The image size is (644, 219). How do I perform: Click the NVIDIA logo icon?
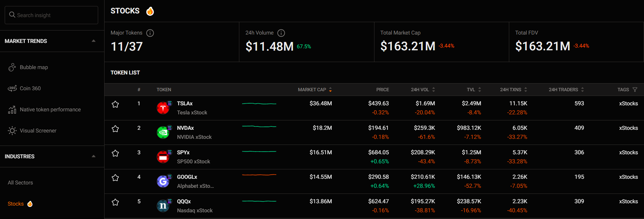click(x=163, y=132)
